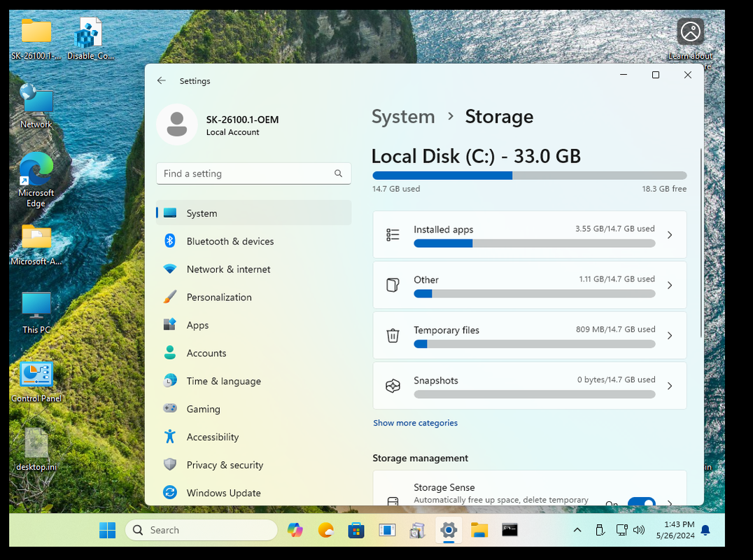Open Accounts settings page
753x560 pixels.
tap(253, 353)
